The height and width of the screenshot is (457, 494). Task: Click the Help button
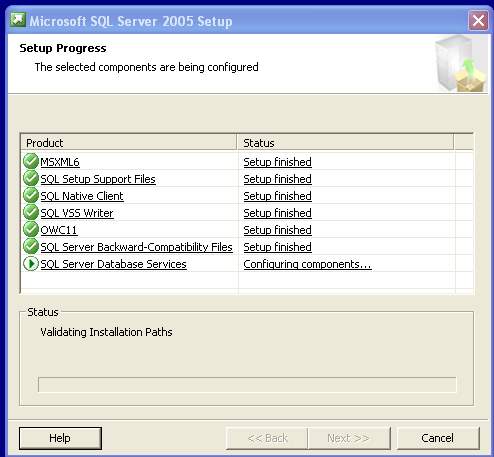click(60, 438)
